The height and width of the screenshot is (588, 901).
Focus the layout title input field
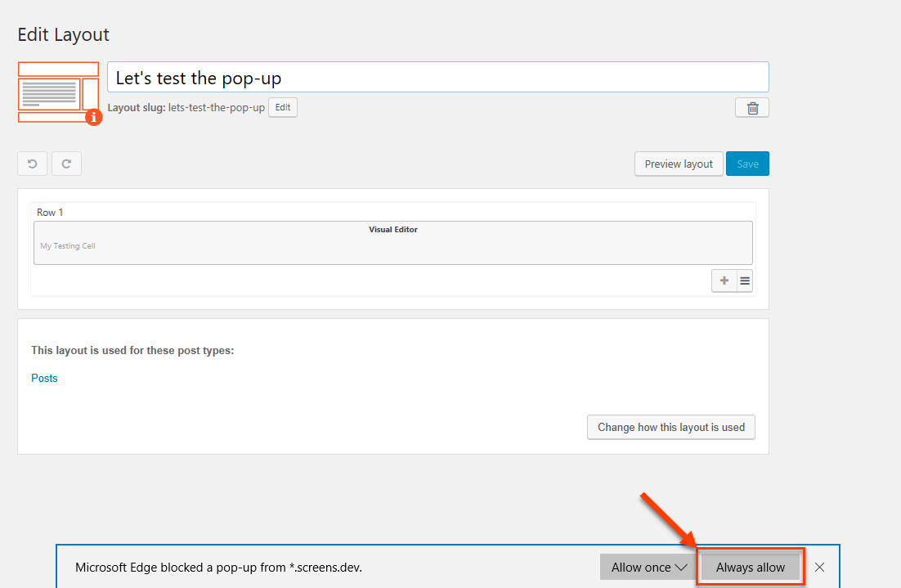(438, 77)
